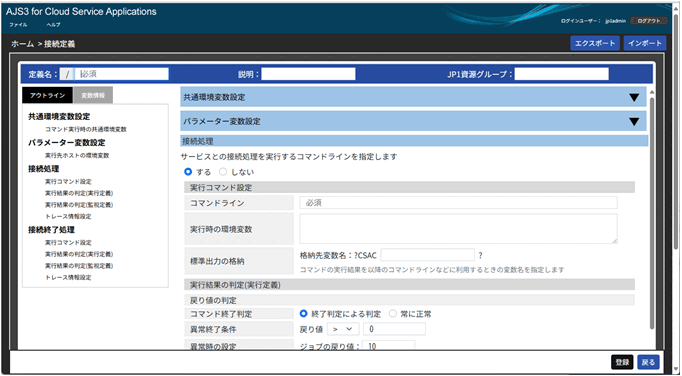
Task: Select 実行結果の判定(監視定義) under 接続処理
Action: coord(79,205)
